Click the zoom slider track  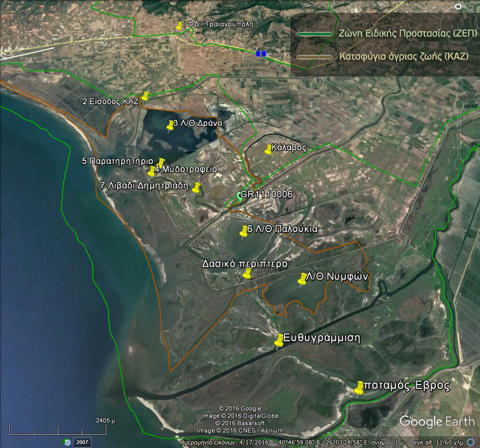click(x=459, y=135)
